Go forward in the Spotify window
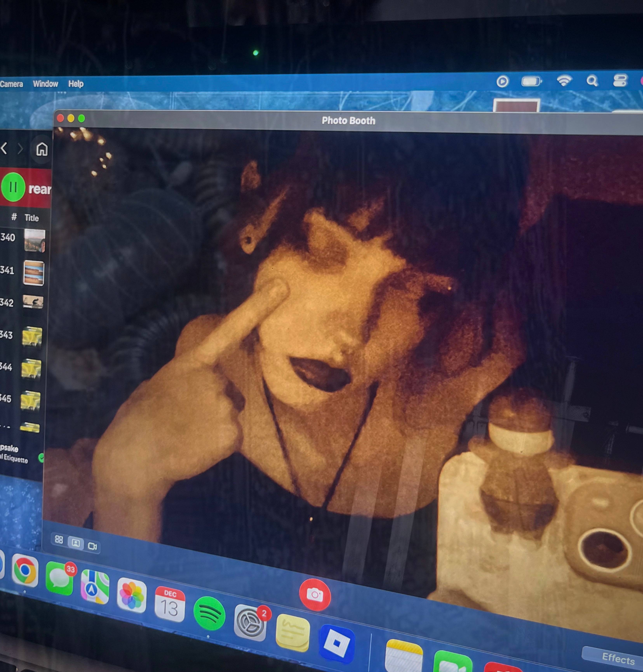The width and height of the screenshot is (643, 672). [x=20, y=149]
